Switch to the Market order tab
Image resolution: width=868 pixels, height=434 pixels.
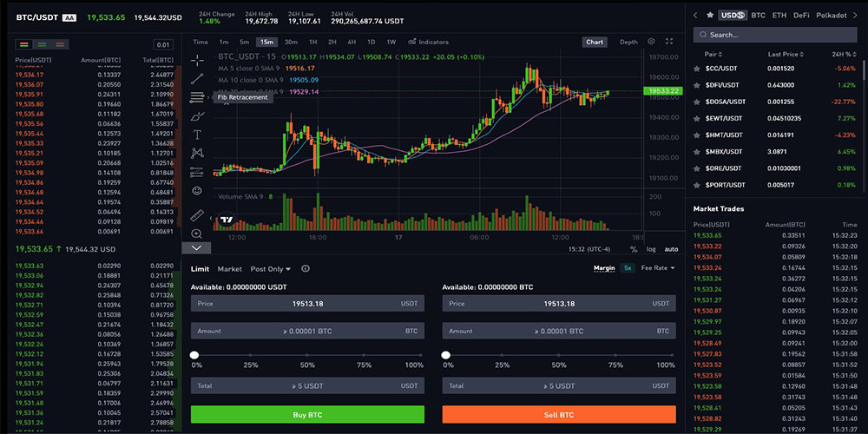coord(230,269)
